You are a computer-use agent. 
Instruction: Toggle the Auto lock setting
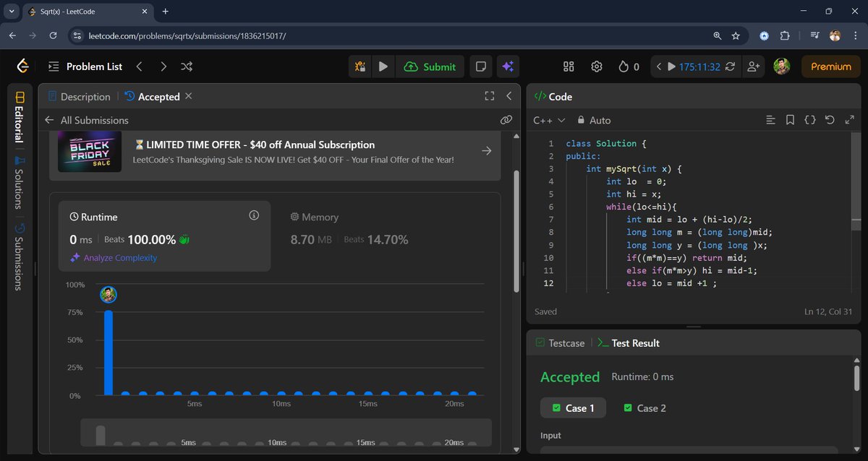[x=594, y=120]
